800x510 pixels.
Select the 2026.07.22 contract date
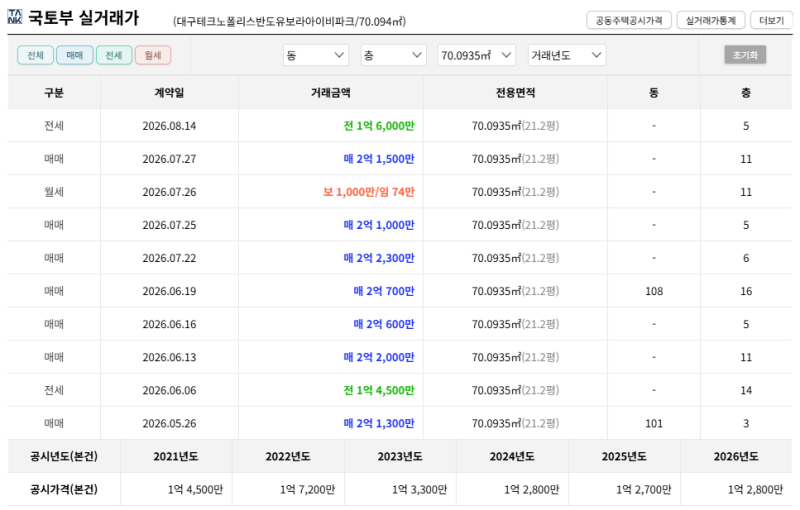point(169,258)
